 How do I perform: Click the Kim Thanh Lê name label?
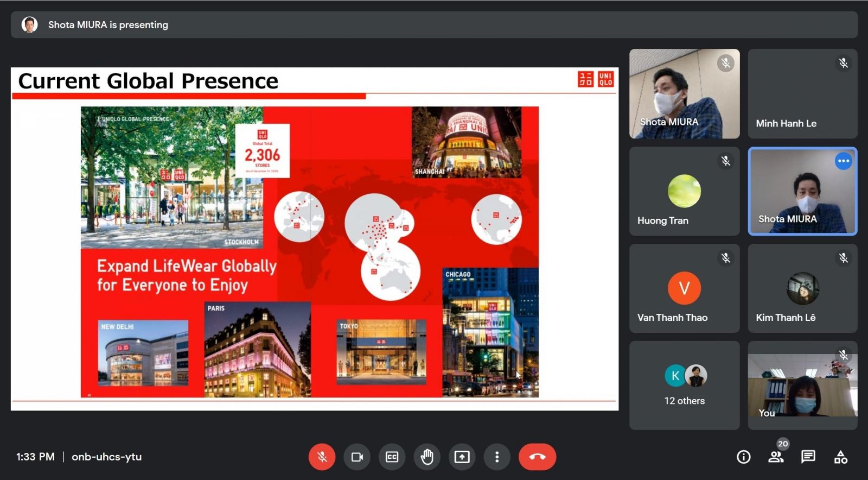(x=786, y=318)
